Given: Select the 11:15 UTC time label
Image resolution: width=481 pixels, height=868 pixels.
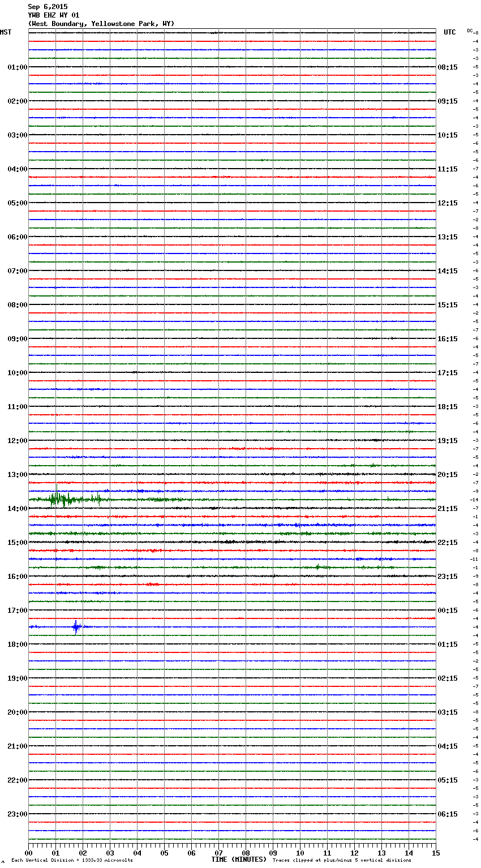Looking at the screenshot, I should [x=448, y=169].
